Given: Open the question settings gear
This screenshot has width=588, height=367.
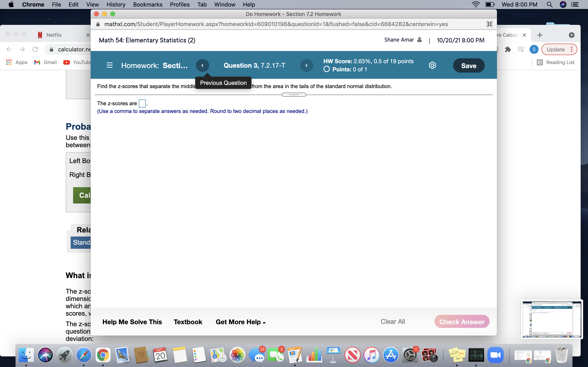Looking at the screenshot, I should tap(432, 65).
